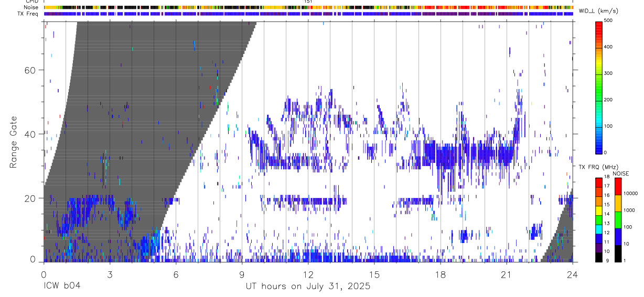Click the 'TX Freq' row label at top
Image resolution: width=644 pixels, height=297 pixels.
28,14
